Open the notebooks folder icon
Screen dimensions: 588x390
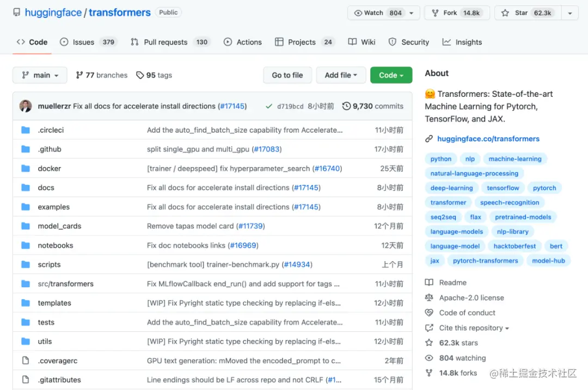(26, 245)
